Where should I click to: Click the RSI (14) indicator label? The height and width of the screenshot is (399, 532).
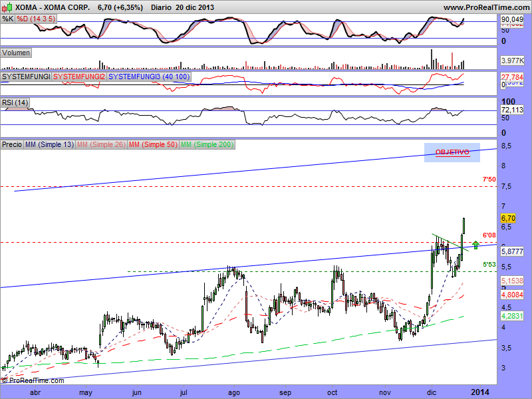click(15, 102)
